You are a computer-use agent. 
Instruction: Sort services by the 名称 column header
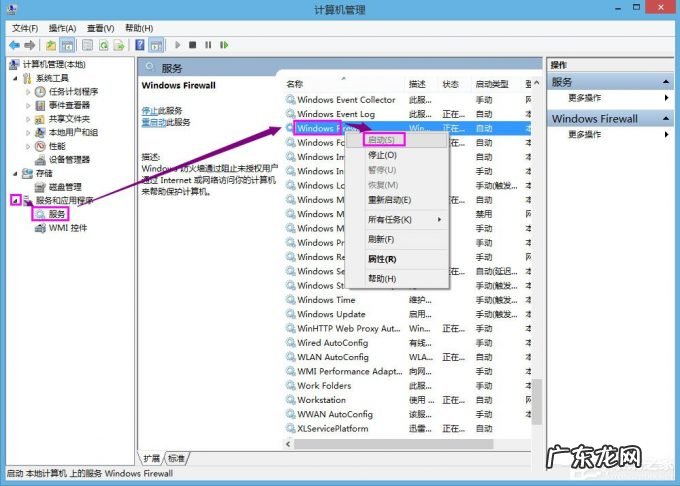344,84
